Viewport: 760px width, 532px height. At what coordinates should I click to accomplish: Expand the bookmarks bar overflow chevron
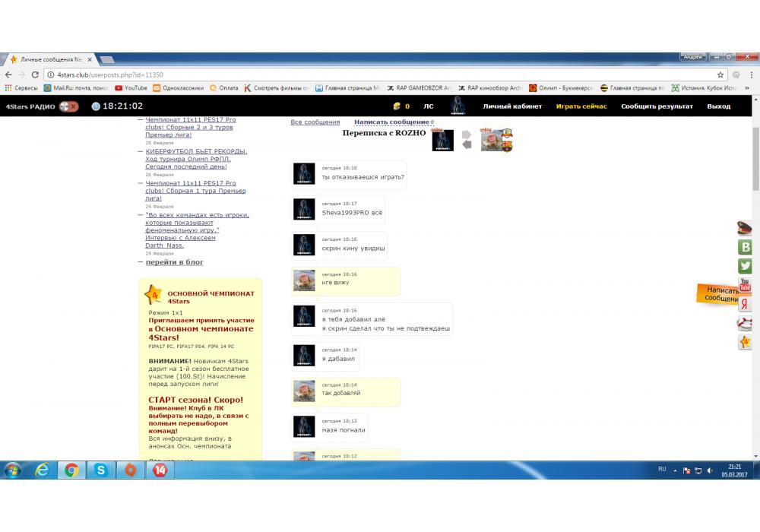tap(748, 87)
